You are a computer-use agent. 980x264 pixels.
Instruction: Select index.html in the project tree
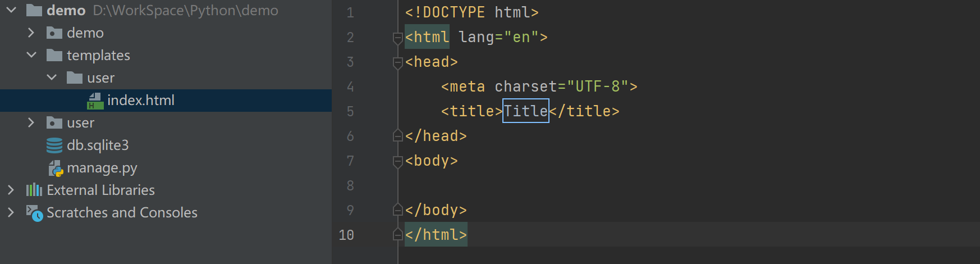click(140, 101)
